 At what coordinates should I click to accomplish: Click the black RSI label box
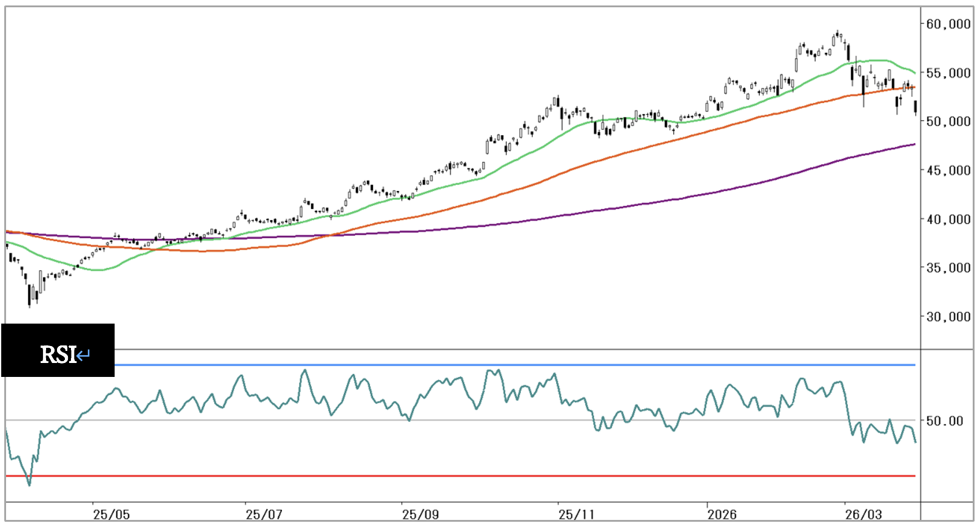coord(58,350)
